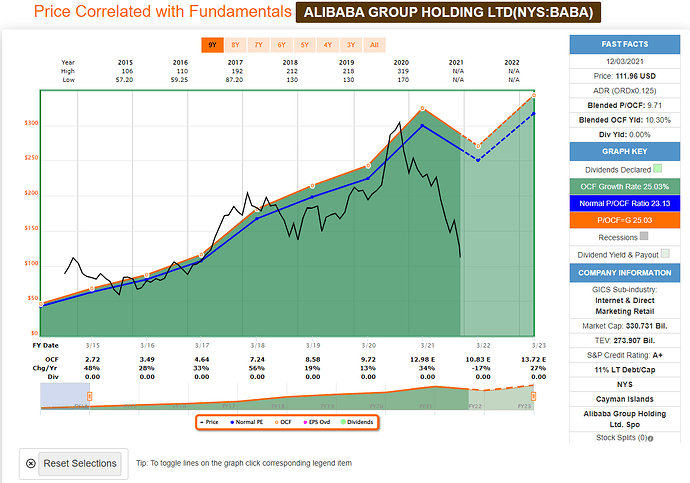Click the FAST FACTS header
The height and width of the screenshot is (483, 690).
coord(624,44)
